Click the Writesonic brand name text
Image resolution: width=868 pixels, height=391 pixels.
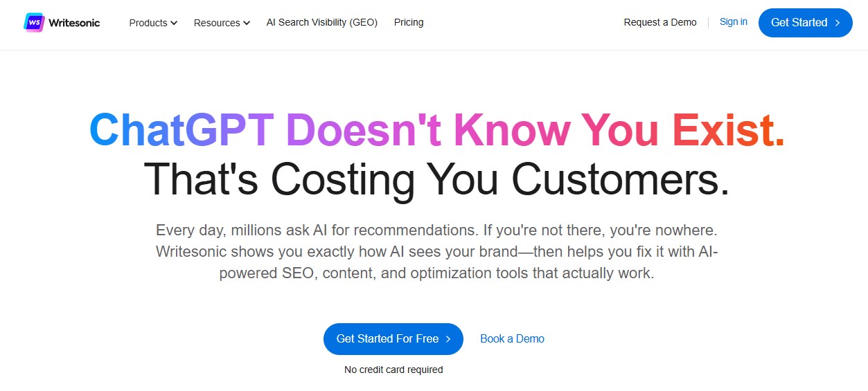click(x=74, y=23)
